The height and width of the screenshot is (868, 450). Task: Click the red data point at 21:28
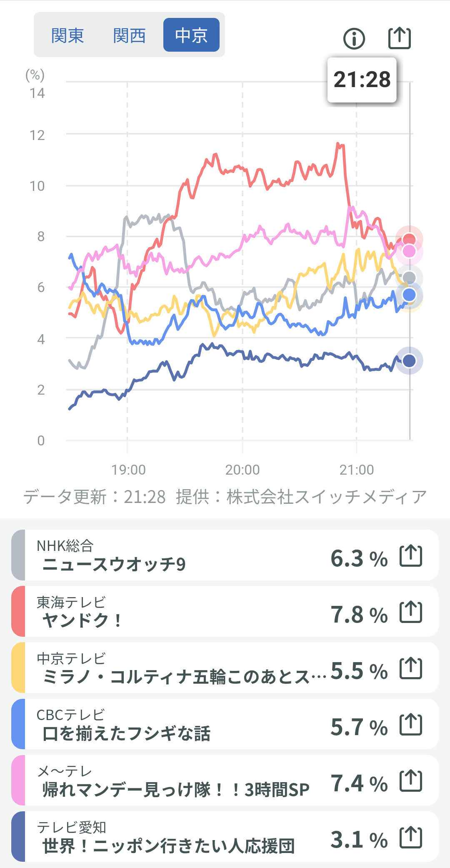point(409,239)
